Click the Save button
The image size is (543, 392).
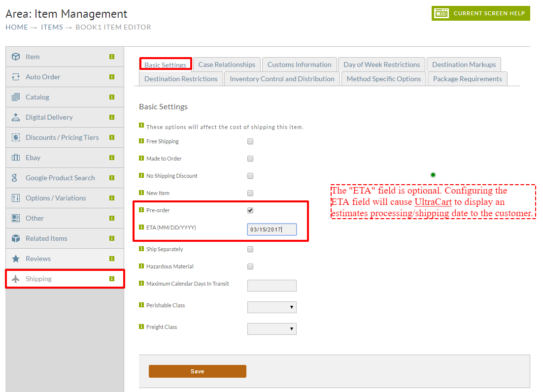tap(198, 371)
